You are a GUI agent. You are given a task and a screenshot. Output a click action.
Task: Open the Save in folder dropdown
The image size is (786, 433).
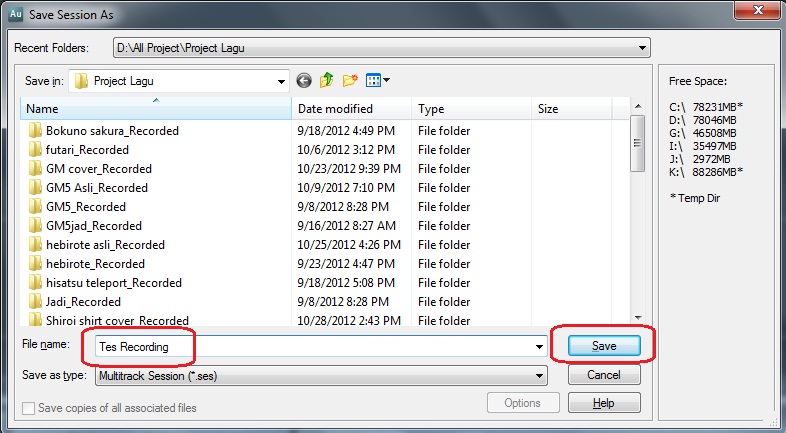coord(281,81)
